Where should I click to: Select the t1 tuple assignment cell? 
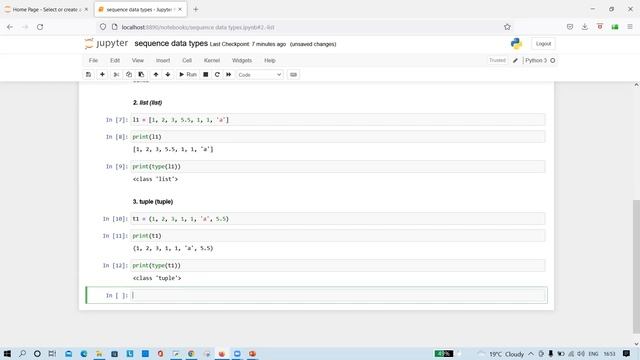[338, 219]
